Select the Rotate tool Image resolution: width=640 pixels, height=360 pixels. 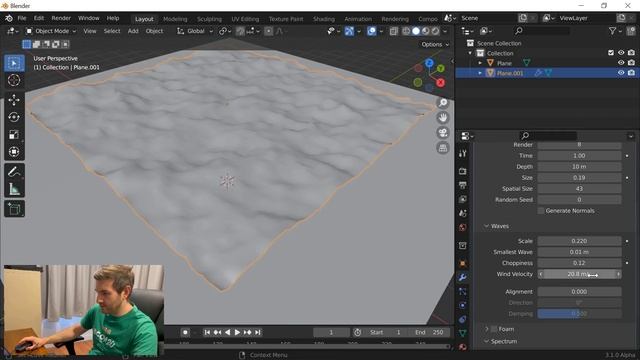(14, 118)
